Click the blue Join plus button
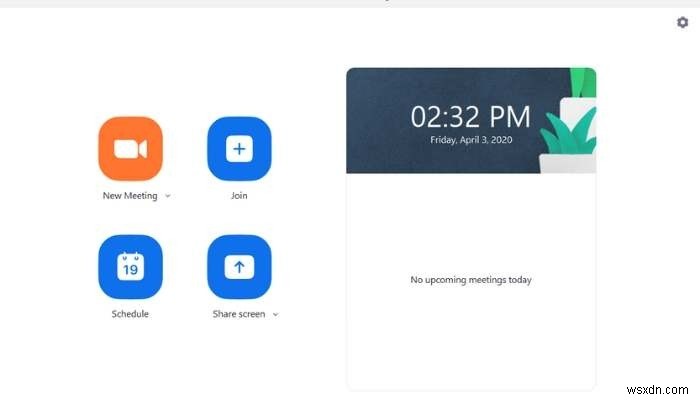The image size is (700, 400). [x=239, y=149]
